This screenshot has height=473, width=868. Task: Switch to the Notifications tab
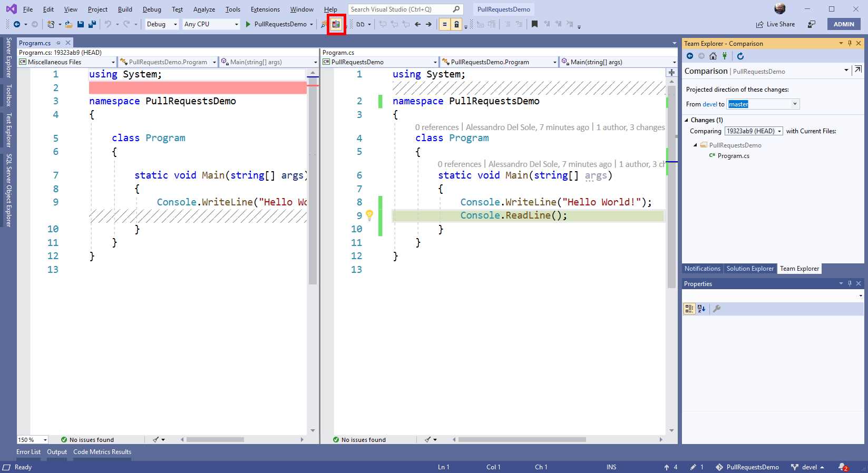(702, 269)
